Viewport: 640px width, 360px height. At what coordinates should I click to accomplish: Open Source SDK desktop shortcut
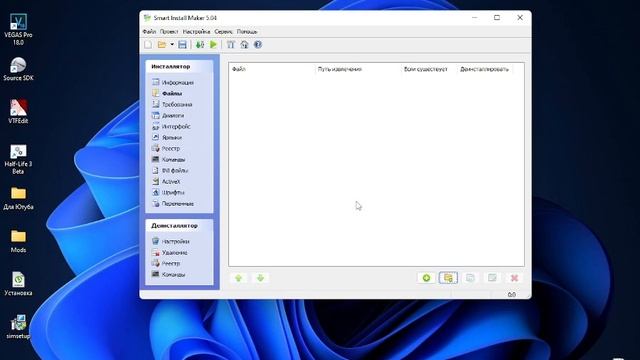[18, 69]
